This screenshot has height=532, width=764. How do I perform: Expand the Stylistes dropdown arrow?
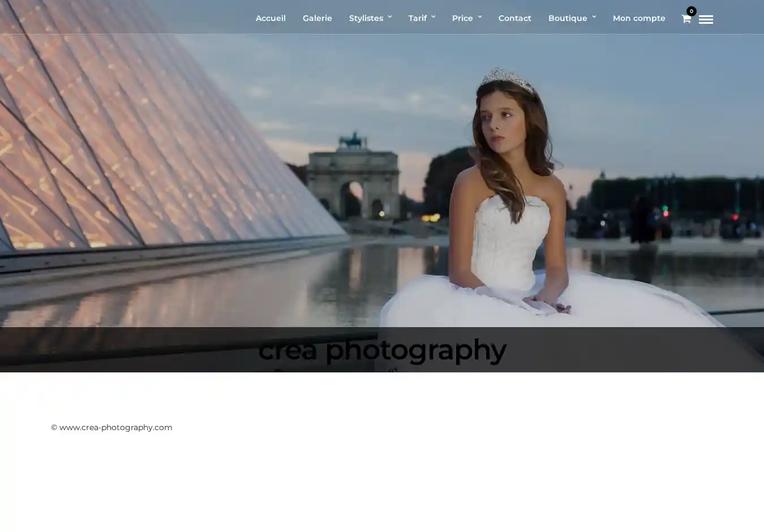click(390, 17)
